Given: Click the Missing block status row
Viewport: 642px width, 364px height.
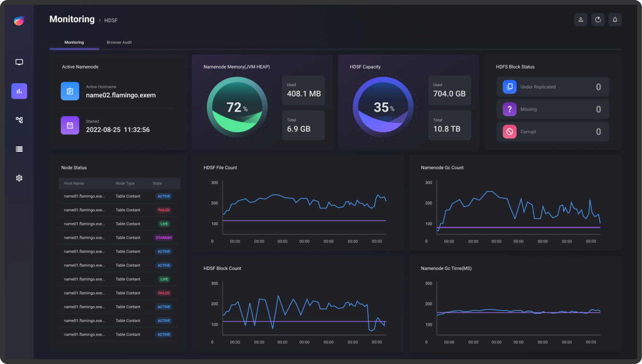Looking at the screenshot, I should (x=553, y=109).
